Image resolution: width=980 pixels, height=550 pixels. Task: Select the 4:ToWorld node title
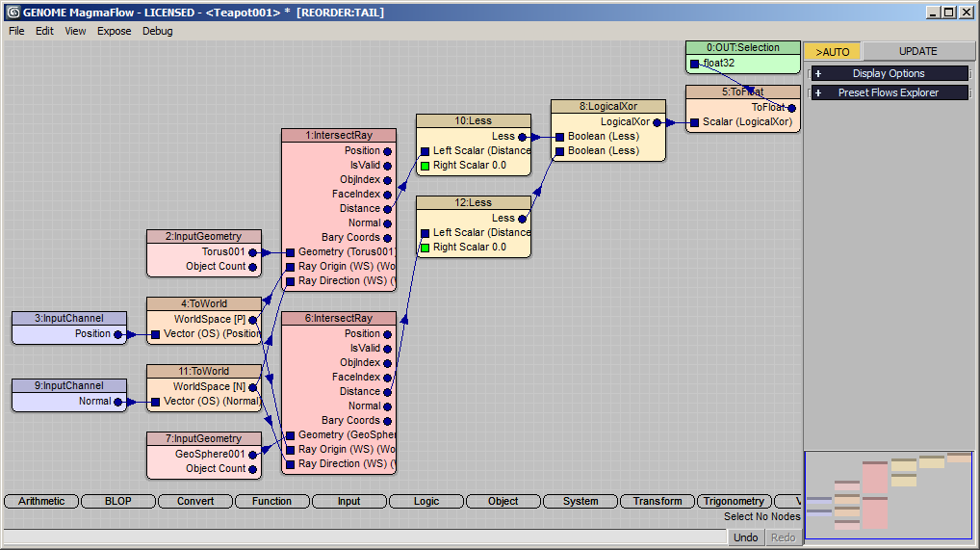point(204,303)
